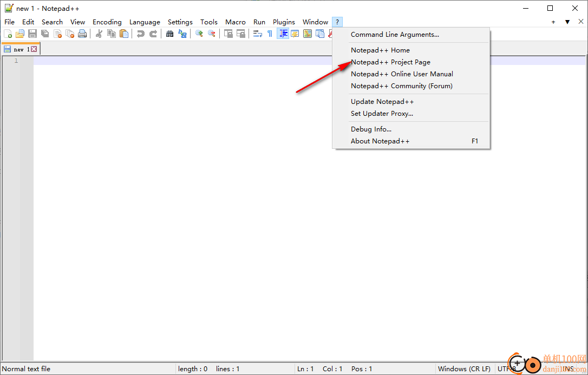Screen dimensions: 588x375
Task: Click the plus button in menu bar
Action: (553, 22)
